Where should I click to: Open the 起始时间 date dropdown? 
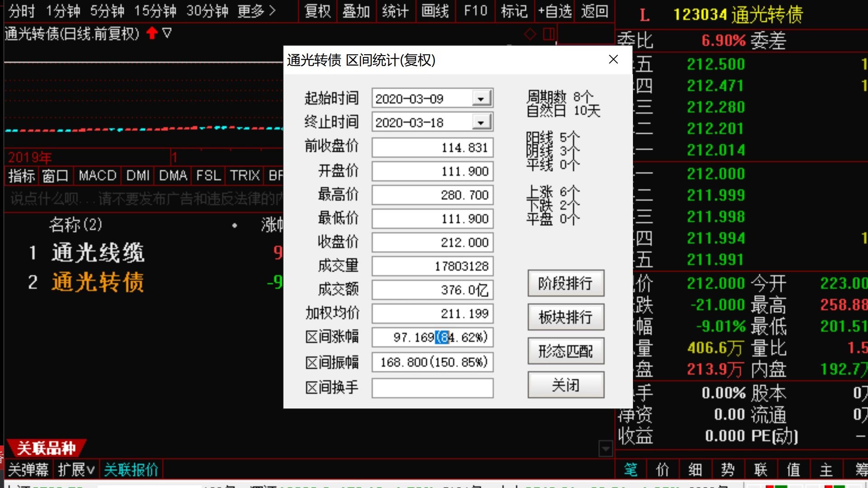481,98
